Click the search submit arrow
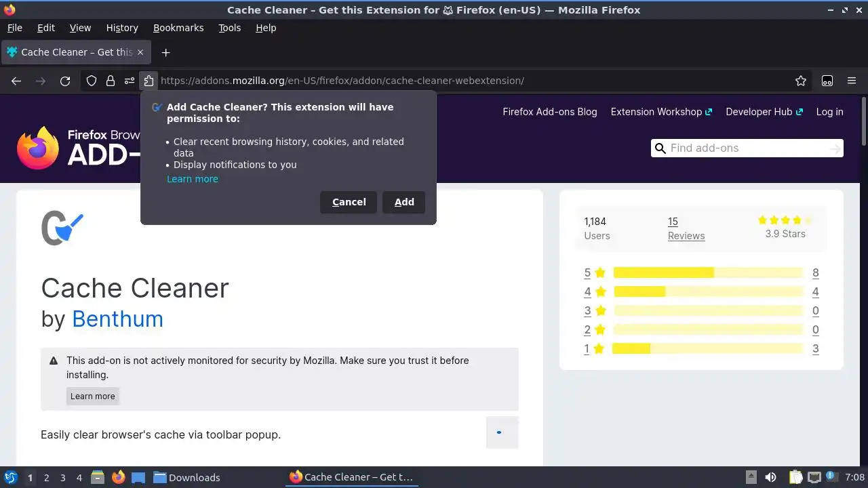 835,148
